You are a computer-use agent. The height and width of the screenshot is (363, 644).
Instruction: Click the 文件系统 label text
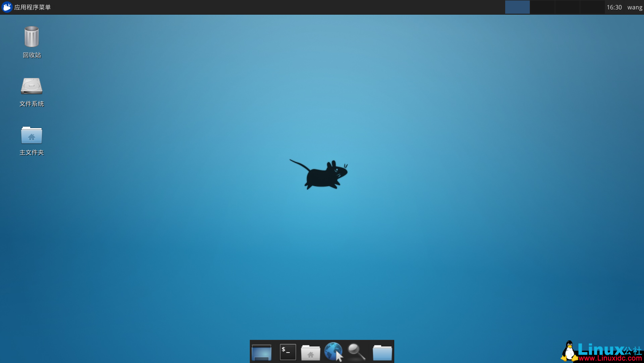(32, 104)
